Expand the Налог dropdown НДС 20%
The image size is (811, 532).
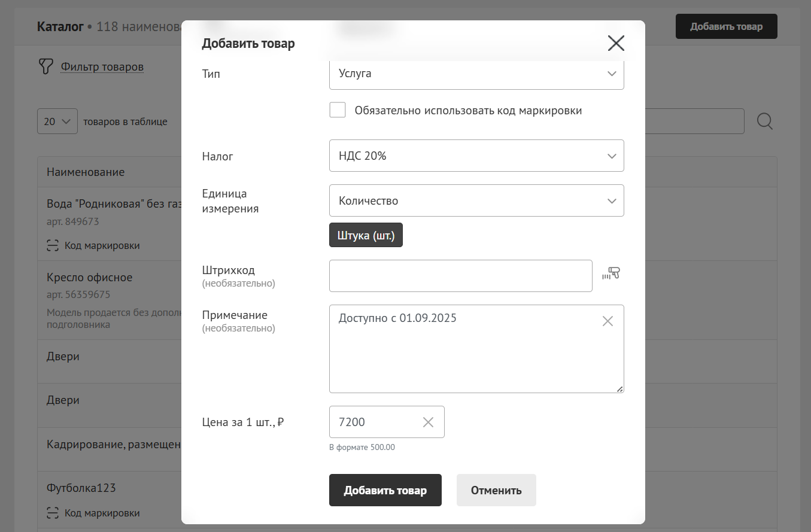[x=476, y=156]
